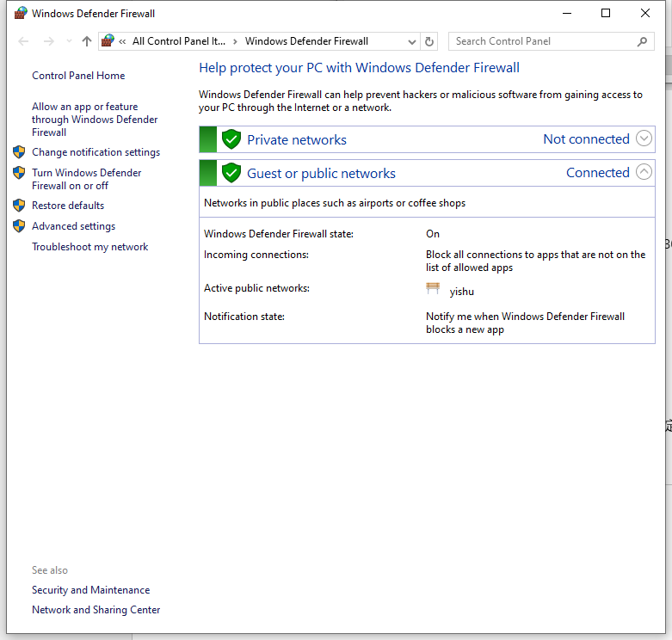Go up one level with Up arrow
This screenshot has width=672, height=640.
click(x=87, y=41)
